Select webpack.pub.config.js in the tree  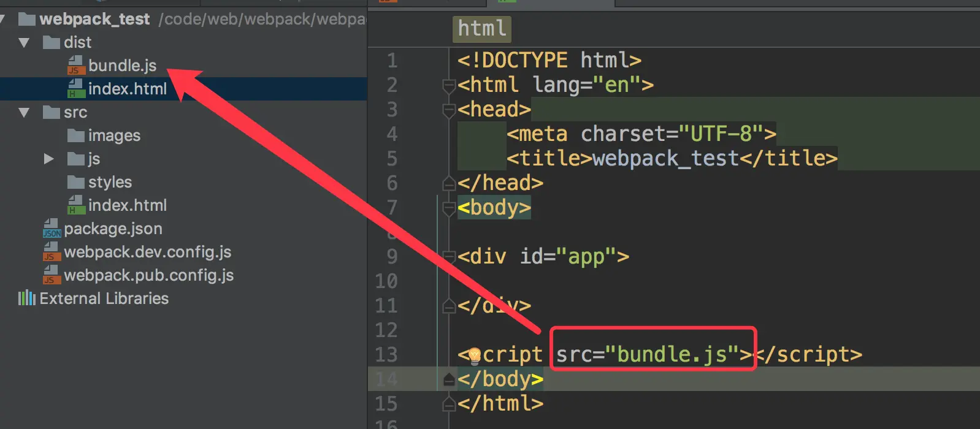(148, 275)
